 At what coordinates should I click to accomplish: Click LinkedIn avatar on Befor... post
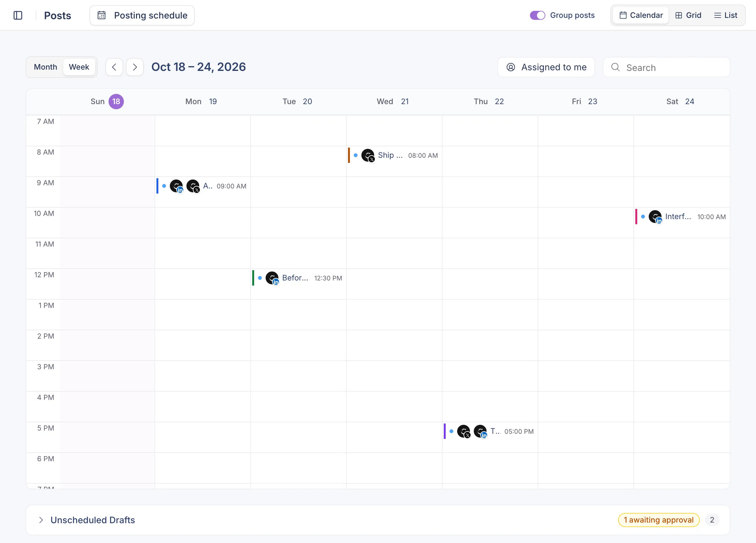click(272, 278)
